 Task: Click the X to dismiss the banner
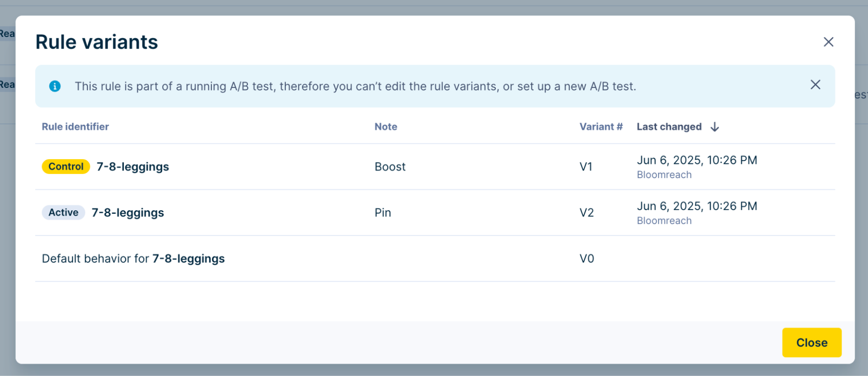[815, 85]
